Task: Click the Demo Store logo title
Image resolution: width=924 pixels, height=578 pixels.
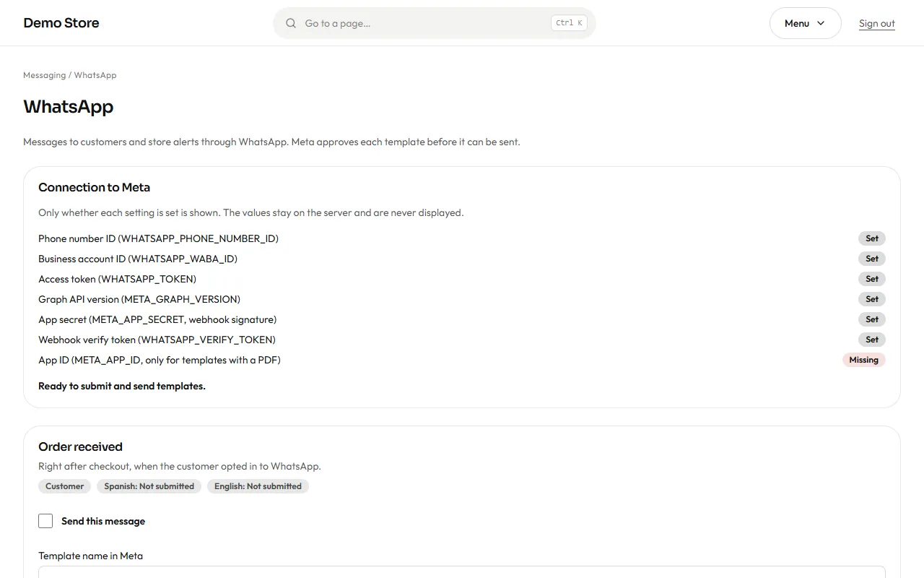Action: click(x=61, y=23)
